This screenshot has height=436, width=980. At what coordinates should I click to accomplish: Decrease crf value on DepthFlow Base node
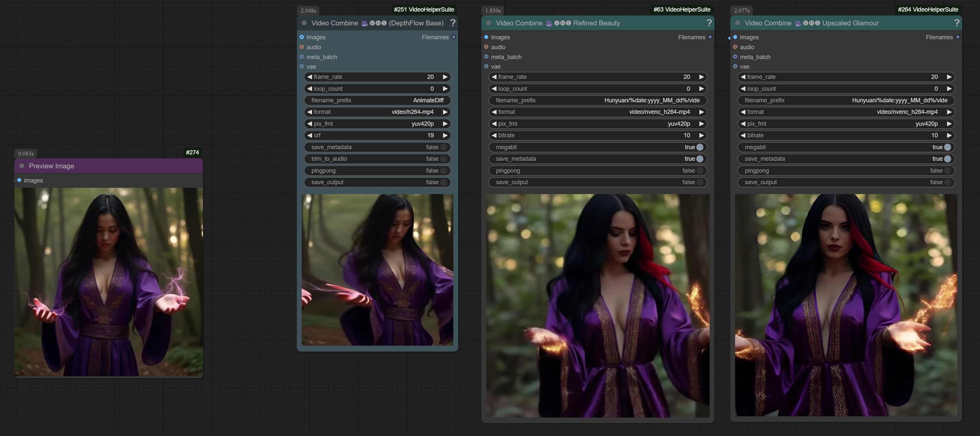click(310, 135)
